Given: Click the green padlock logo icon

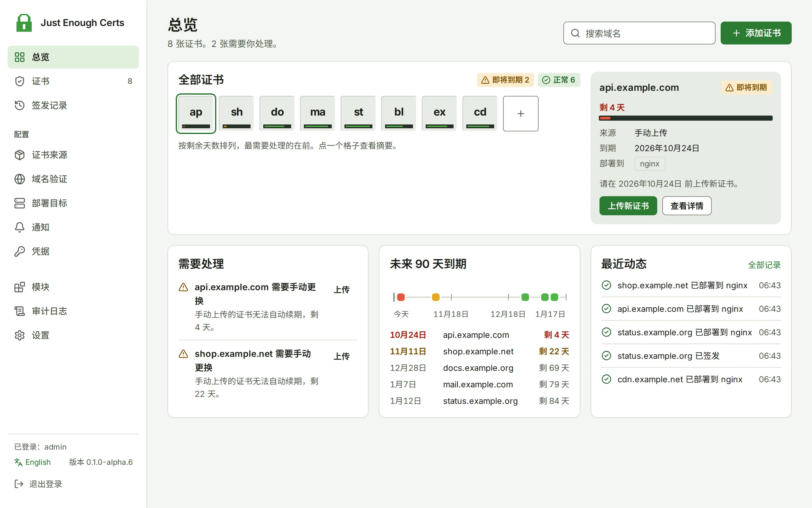Looking at the screenshot, I should (24, 23).
